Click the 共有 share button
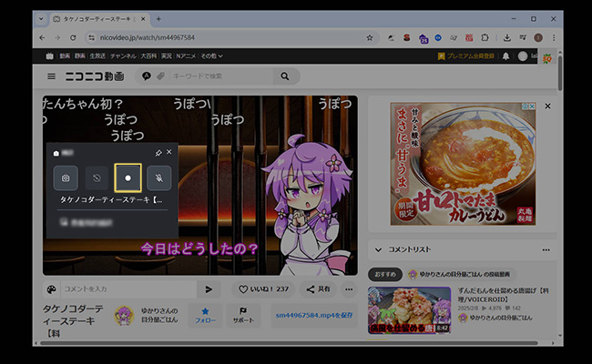 click(318, 289)
